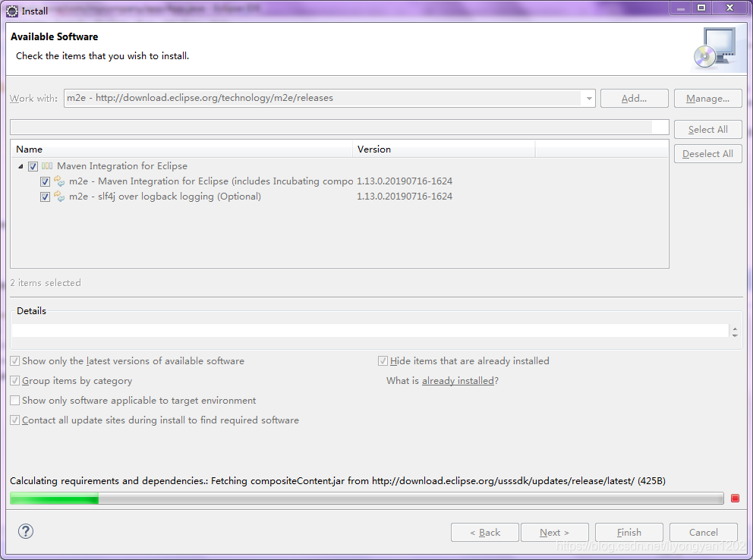The width and height of the screenshot is (753, 560).
Task: Click Details scroll down arrow
Action: (735, 335)
